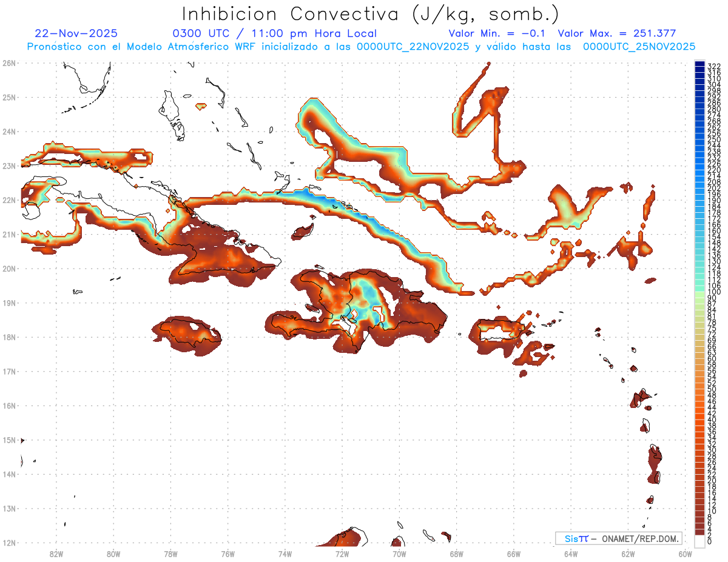Click the 0 value on the color scale
The height and width of the screenshot is (562, 728).
[710, 541]
